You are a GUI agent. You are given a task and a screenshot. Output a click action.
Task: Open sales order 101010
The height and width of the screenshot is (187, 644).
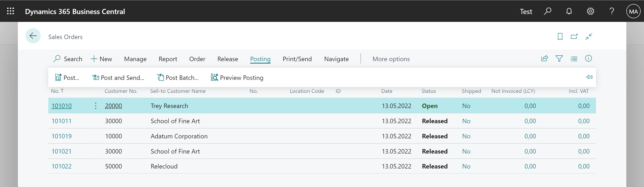61,106
